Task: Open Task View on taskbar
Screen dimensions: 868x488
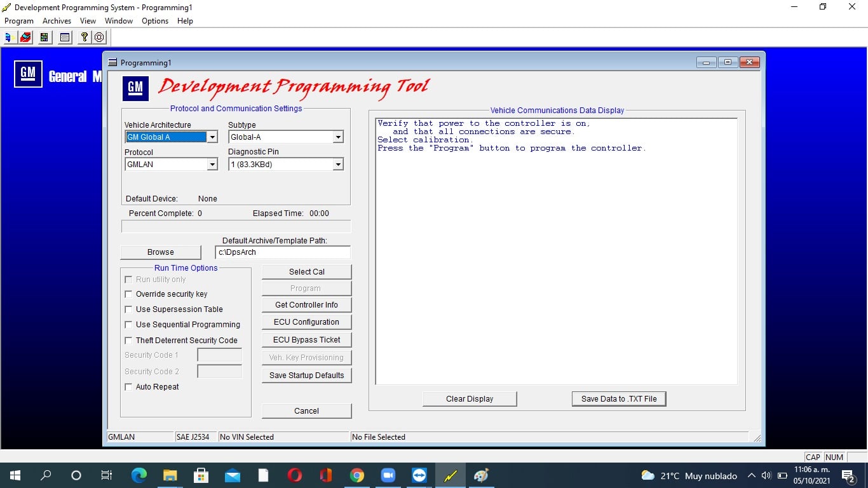Action: click(x=107, y=475)
